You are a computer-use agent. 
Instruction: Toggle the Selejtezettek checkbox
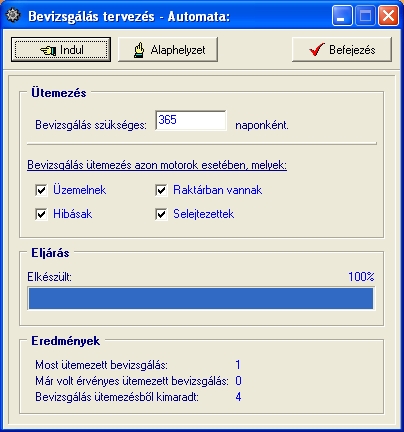click(161, 214)
